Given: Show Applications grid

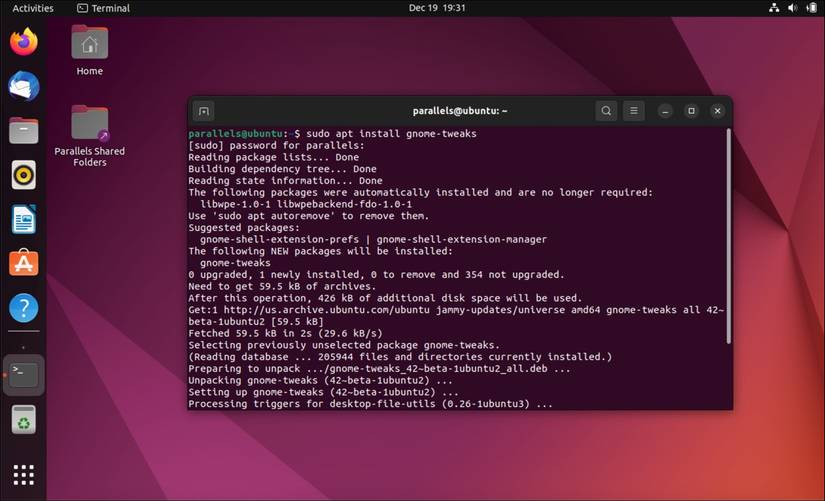Looking at the screenshot, I should point(24,475).
